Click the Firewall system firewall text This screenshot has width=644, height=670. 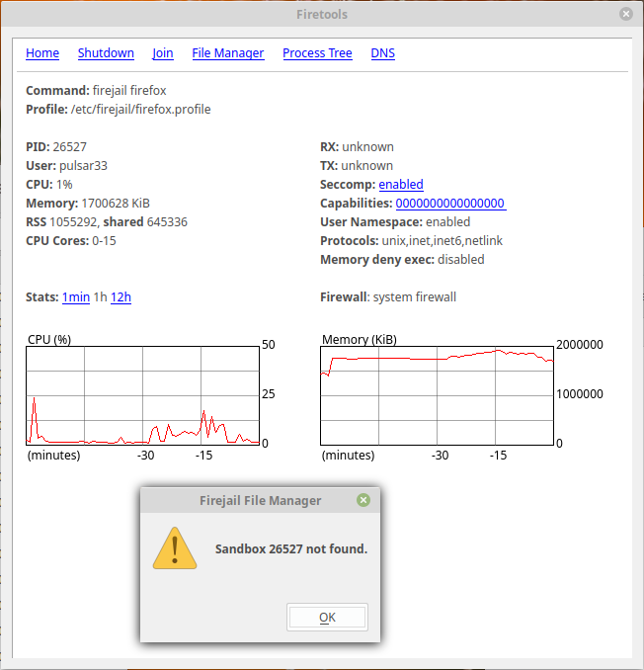(x=388, y=297)
